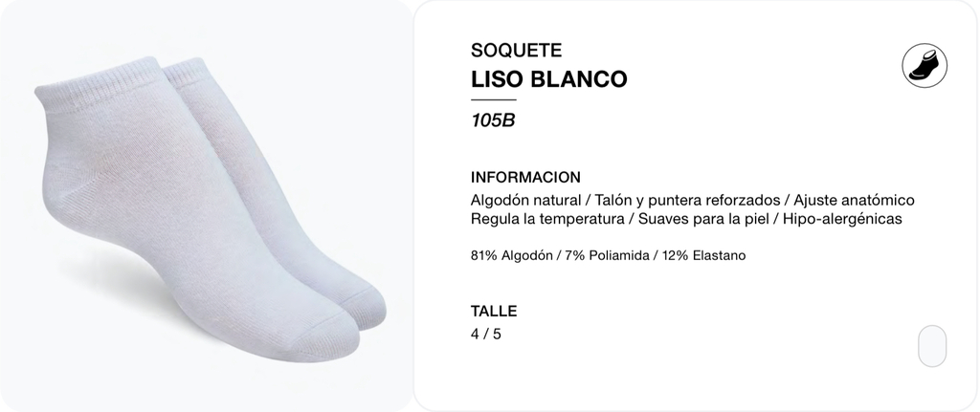This screenshot has width=980, height=412.
Task: Click the LISO BLANCO product title
Action: click(x=548, y=79)
